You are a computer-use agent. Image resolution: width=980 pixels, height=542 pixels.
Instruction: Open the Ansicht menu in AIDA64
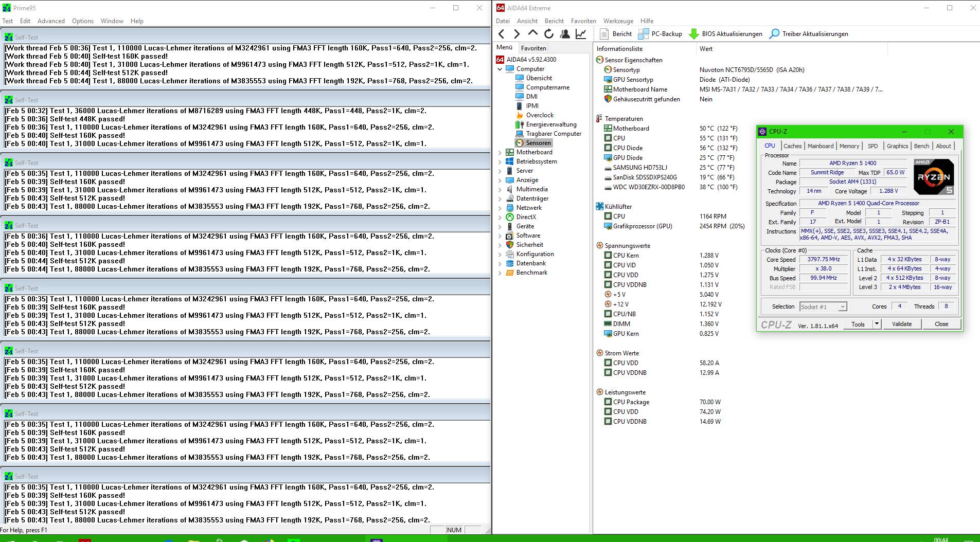coord(527,21)
